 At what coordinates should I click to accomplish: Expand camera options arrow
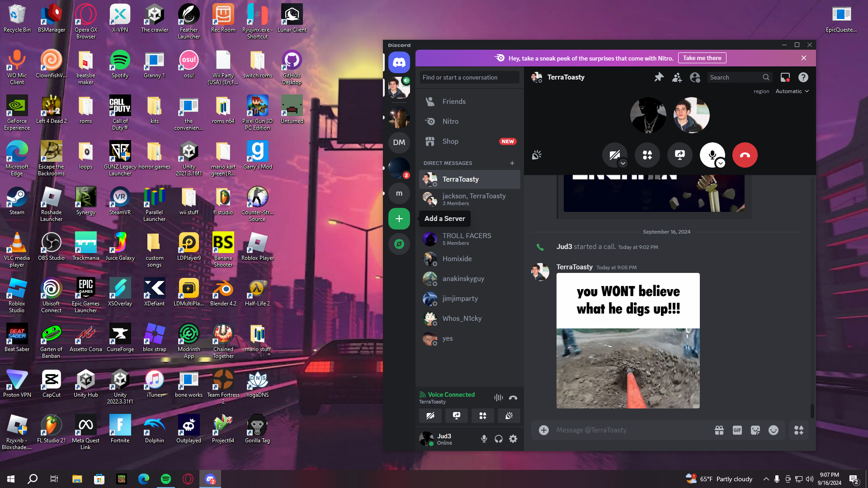(x=623, y=163)
